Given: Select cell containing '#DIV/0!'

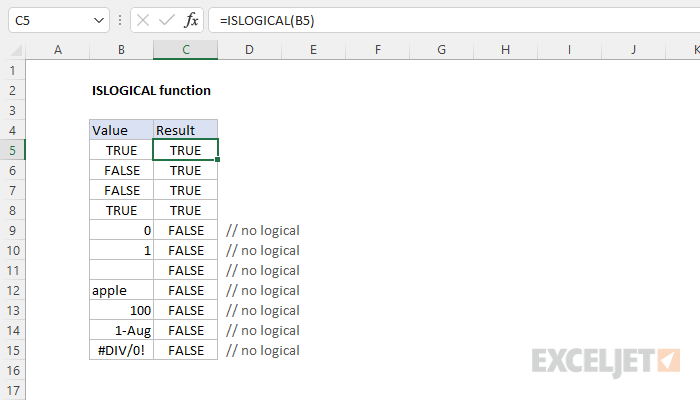Looking at the screenshot, I should (x=121, y=350).
